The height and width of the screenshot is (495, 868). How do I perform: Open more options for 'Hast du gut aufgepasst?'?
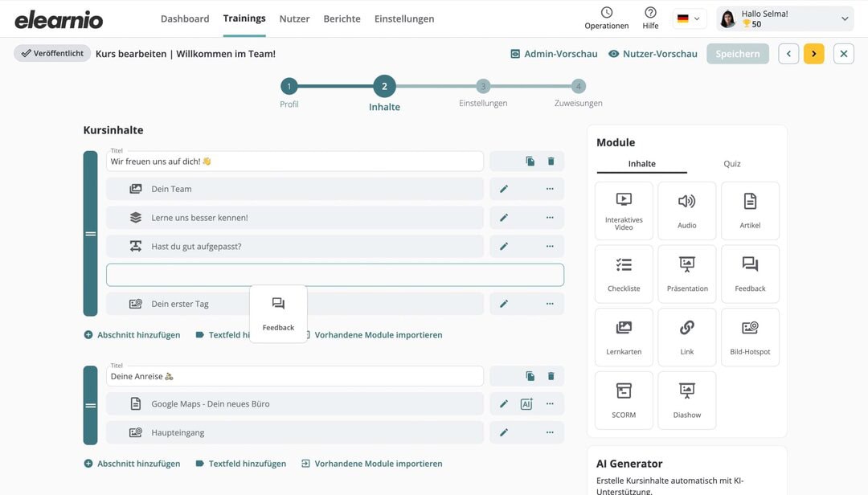tap(550, 247)
